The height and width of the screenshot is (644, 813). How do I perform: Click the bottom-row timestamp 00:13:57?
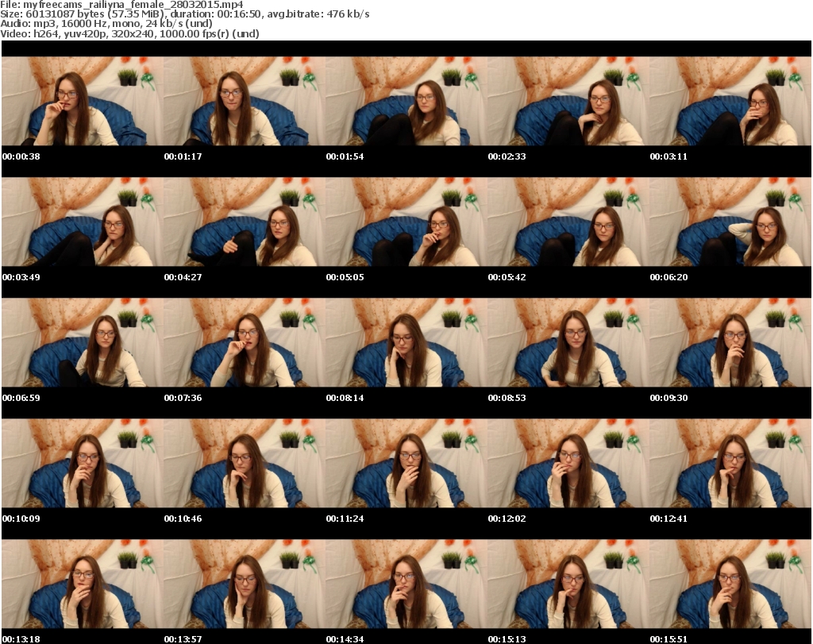tap(183, 639)
